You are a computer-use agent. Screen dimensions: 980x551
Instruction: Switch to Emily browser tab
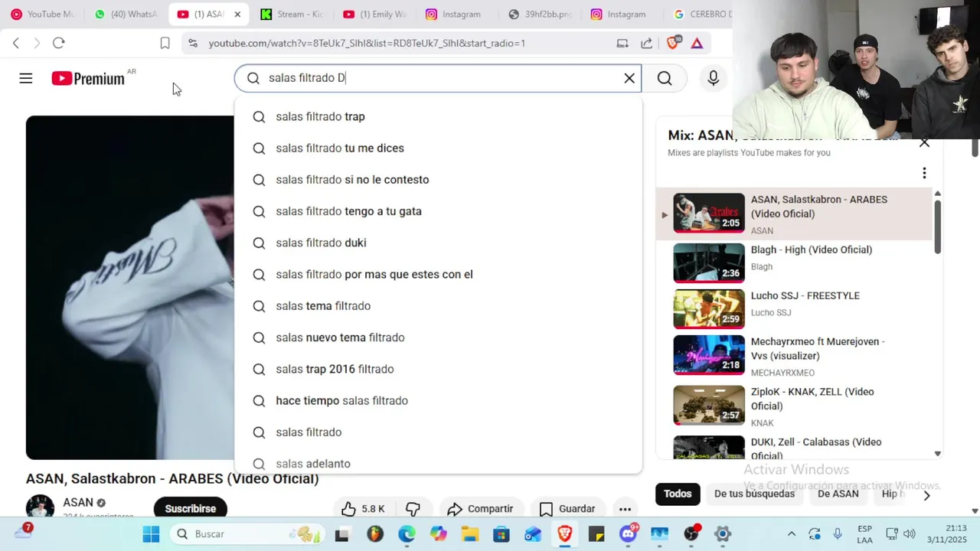376,14
